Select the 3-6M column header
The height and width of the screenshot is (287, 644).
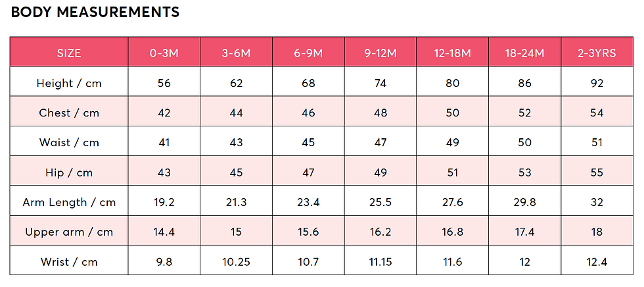coord(236,52)
